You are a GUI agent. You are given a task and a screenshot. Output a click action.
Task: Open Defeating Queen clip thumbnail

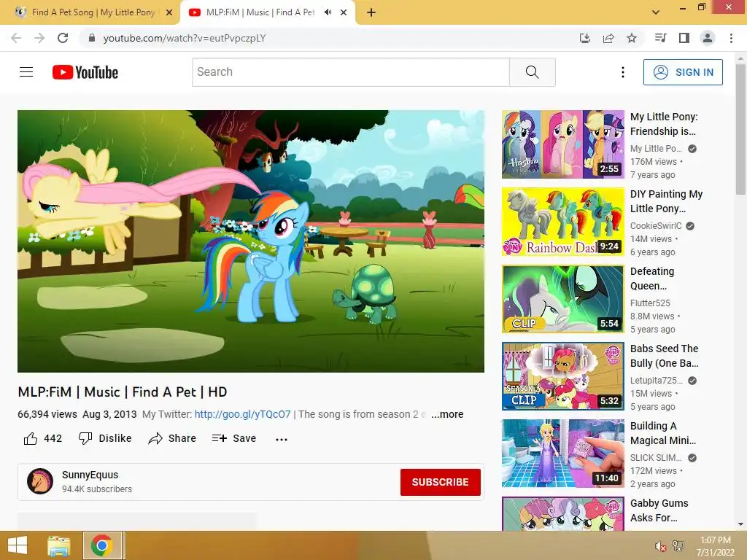(x=562, y=299)
